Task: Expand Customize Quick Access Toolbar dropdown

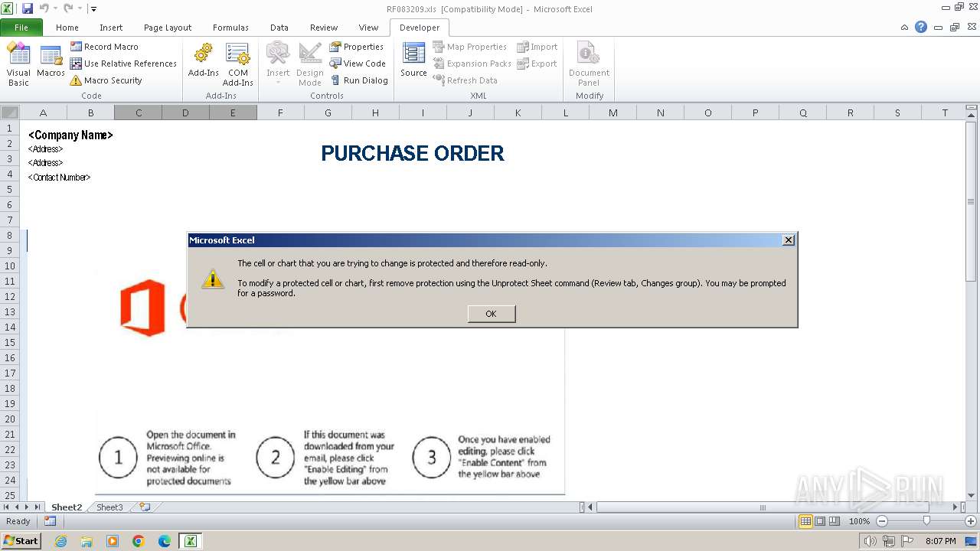Action: [x=93, y=9]
